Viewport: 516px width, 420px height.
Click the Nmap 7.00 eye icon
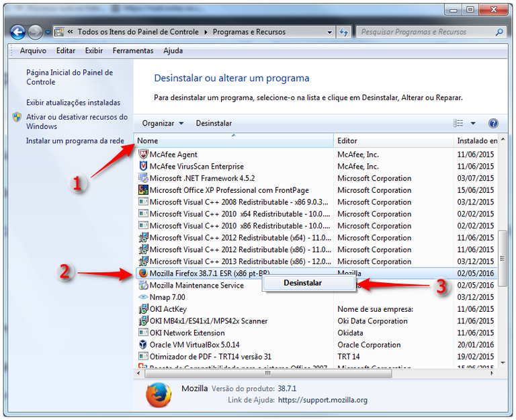coord(143,297)
